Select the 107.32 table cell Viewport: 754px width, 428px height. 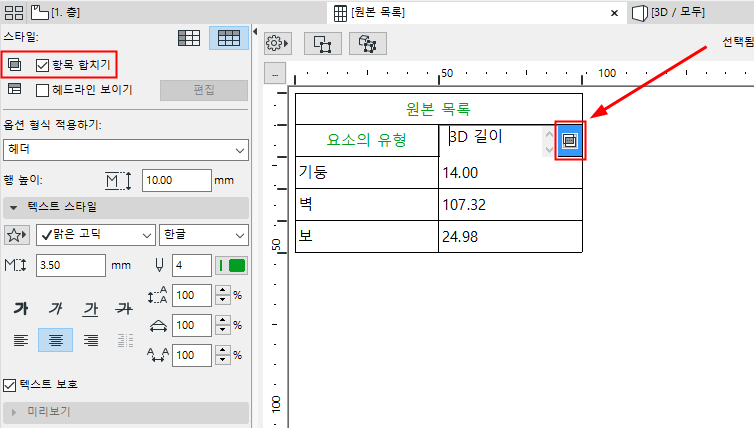510,204
